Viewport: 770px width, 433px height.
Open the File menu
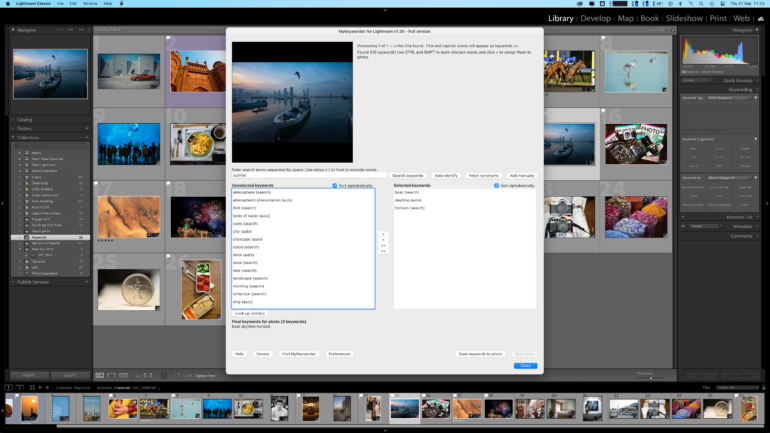tap(60, 3)
